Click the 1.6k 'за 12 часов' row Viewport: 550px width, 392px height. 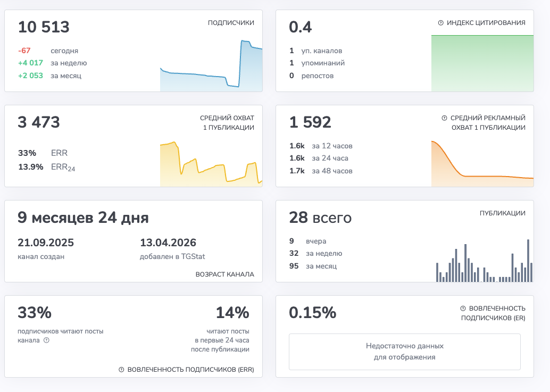(x=321, y=146)
